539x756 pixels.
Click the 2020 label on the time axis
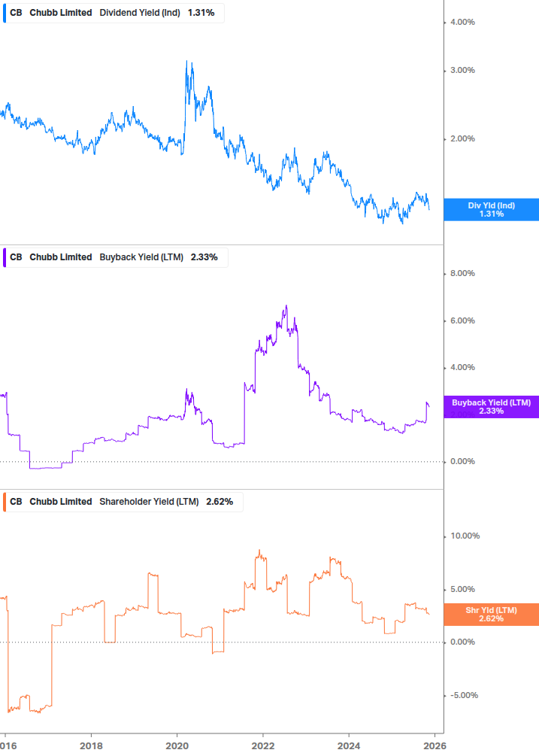[177, 746]
